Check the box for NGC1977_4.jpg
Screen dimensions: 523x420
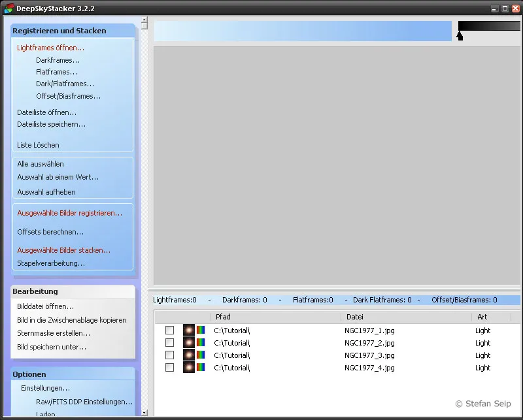169,367
